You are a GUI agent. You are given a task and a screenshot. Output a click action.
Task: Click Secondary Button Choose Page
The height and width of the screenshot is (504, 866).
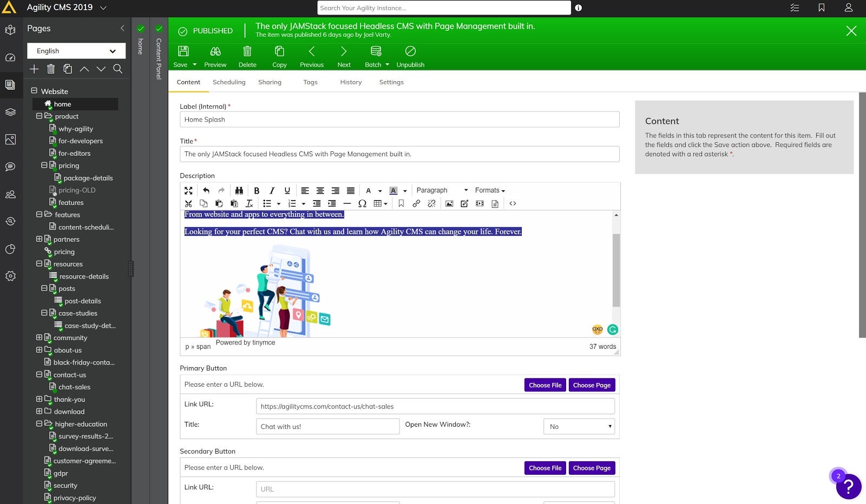point(592,468)
